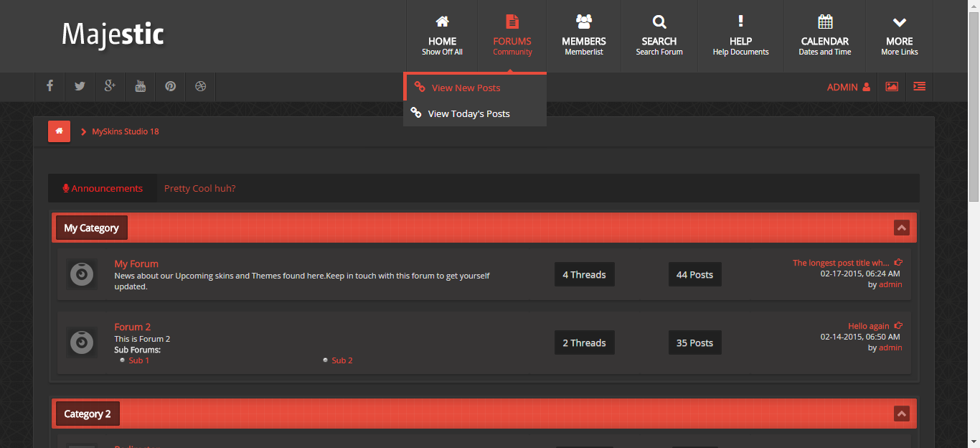Open the Forum 2 link
Viewport: 980px width, 448px height.
click(133, 327)
